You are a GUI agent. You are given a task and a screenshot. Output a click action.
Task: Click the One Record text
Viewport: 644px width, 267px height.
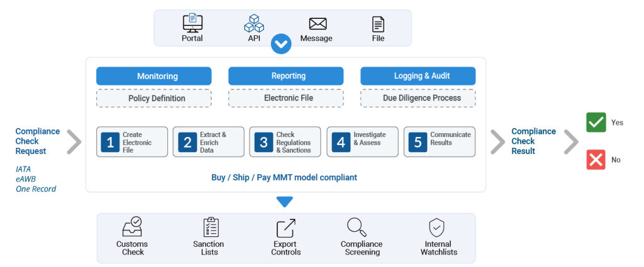[x=36, y=188]
